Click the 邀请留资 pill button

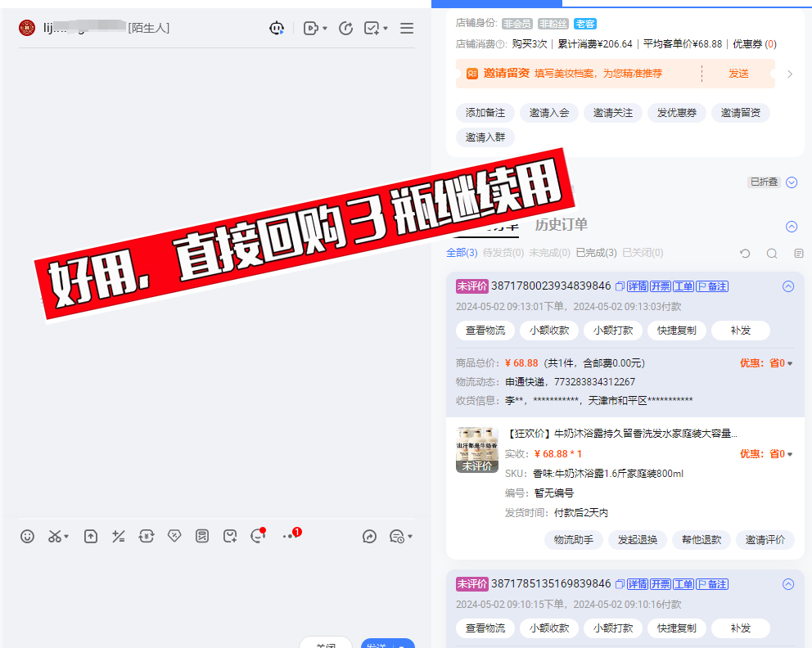(741, 113)
